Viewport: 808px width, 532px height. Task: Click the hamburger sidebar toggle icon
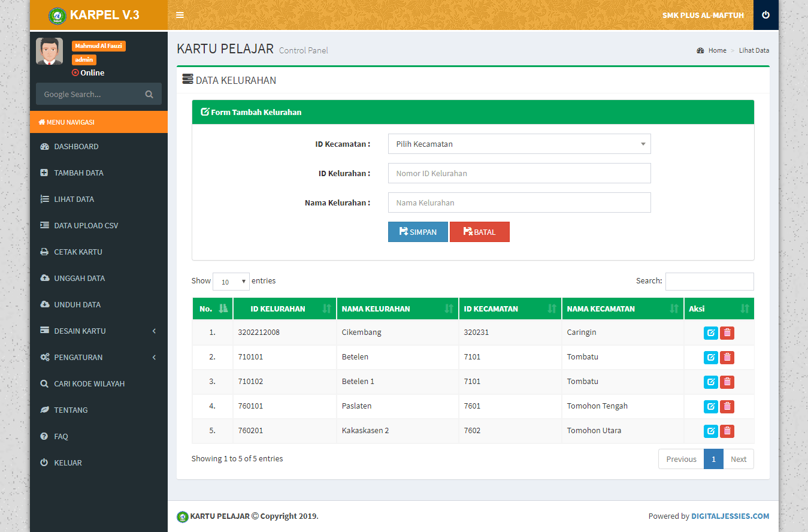pos(180,15)
